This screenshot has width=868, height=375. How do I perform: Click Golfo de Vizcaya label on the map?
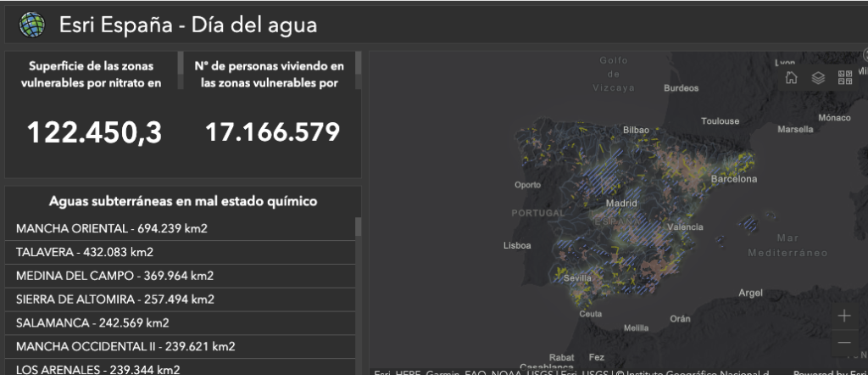point(614,74)
